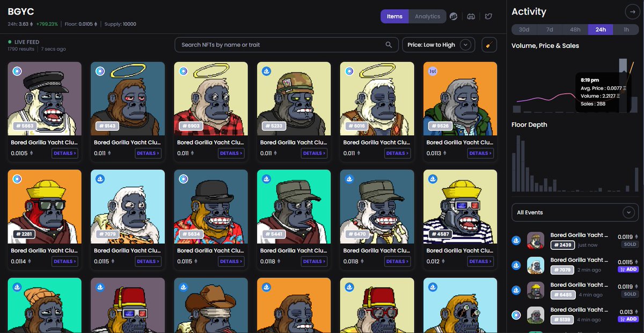
Task: Open the collection chart analytics icon
Action: (x=453, y=16)
